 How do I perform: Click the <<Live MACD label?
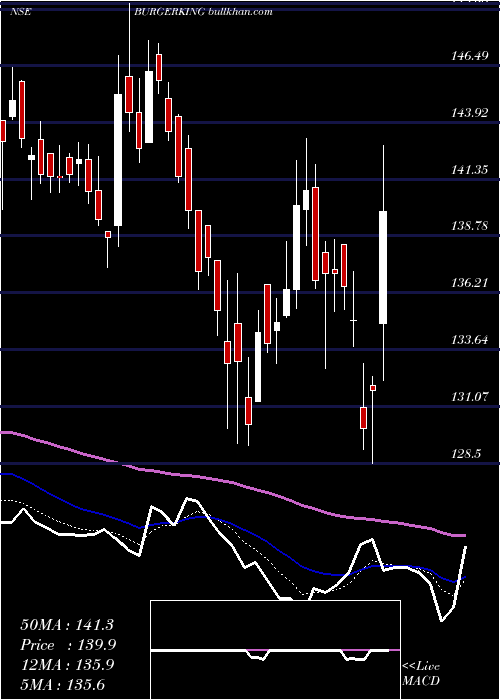click(x=421, y=673)
